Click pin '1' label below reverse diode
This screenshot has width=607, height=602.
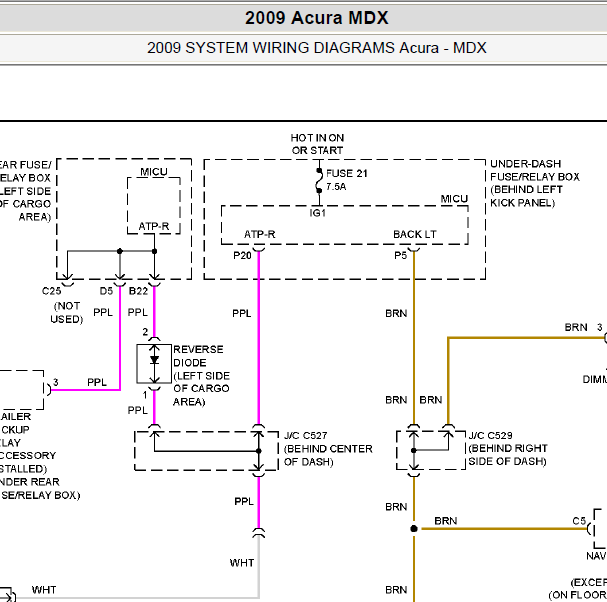[x=145, y=395]
